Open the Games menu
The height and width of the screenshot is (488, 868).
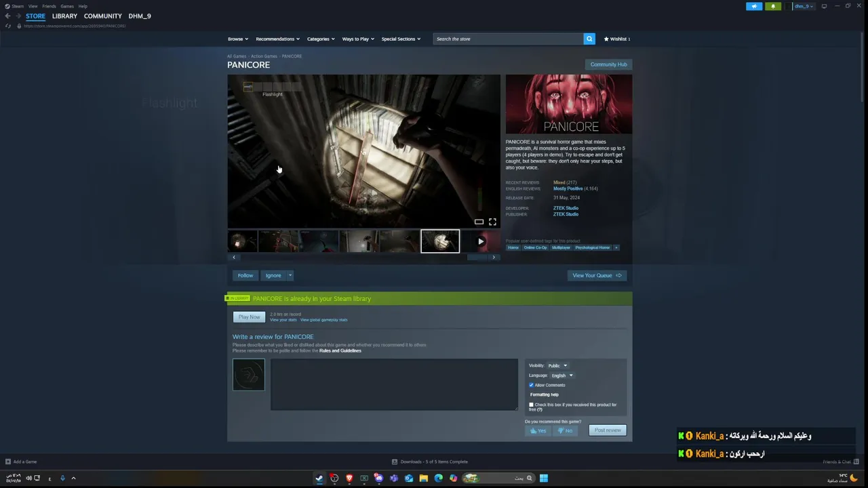click(67, 6)
